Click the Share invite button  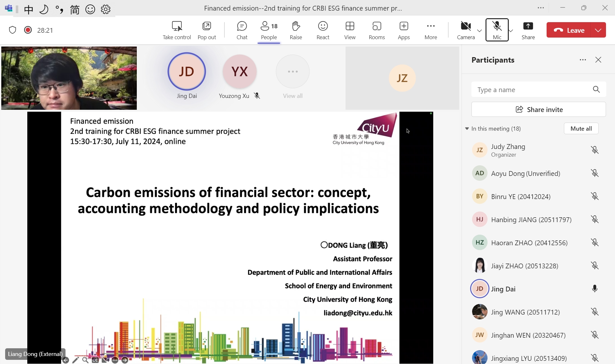click(539, 109)
